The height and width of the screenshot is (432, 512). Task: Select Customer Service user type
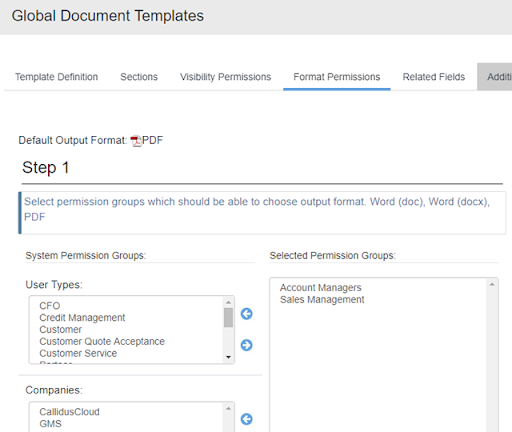(78, 353)
